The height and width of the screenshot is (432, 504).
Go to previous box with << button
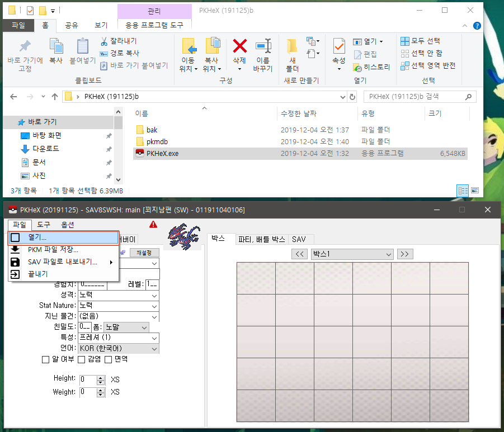[x=300, y=254]
